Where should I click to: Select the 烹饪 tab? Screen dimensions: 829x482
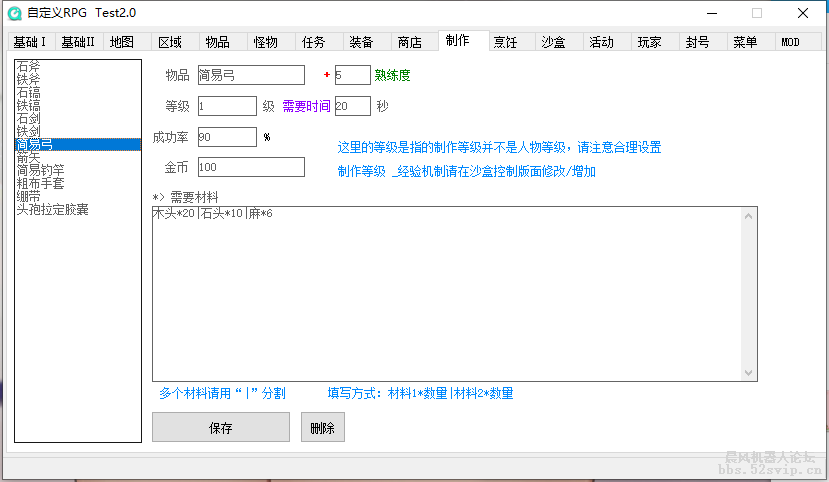505,42
